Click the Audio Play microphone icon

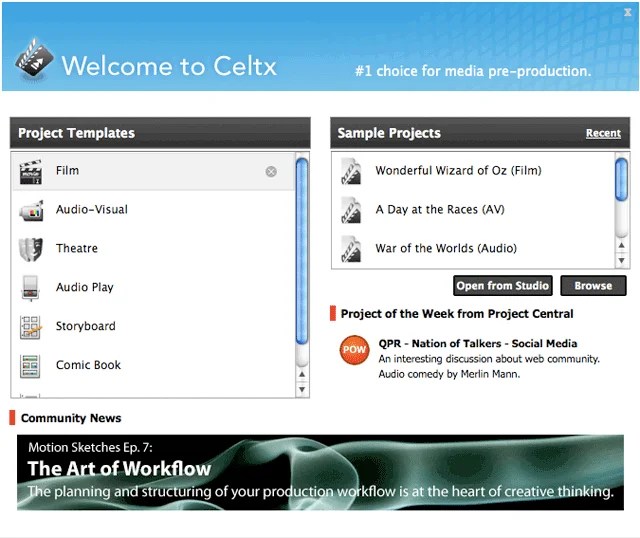tap(31, 288)
